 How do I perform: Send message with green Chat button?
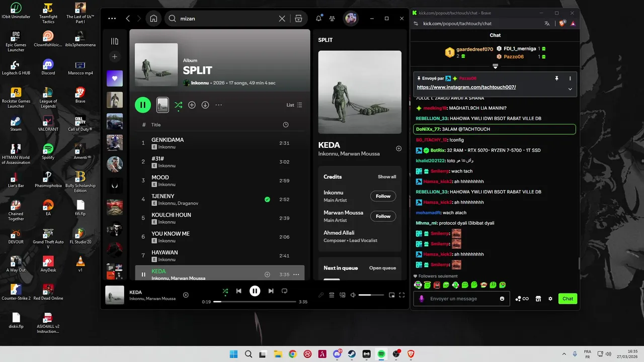[568, 299]
